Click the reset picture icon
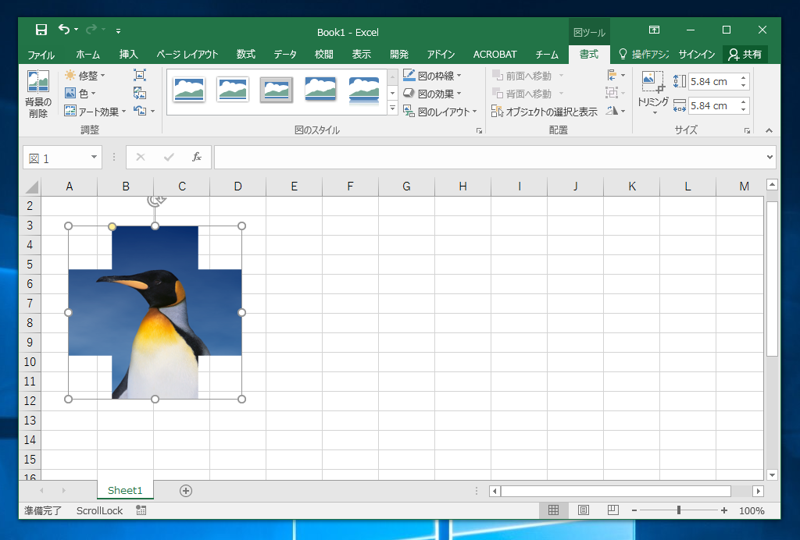This screenshot has height=540, width=800. (140, 111)
